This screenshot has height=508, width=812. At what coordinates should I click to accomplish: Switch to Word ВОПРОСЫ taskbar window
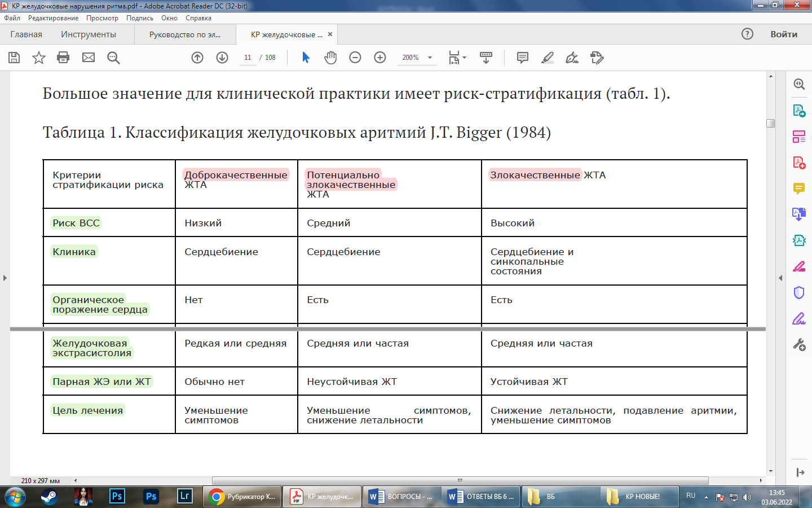click(x=401, y=497)
